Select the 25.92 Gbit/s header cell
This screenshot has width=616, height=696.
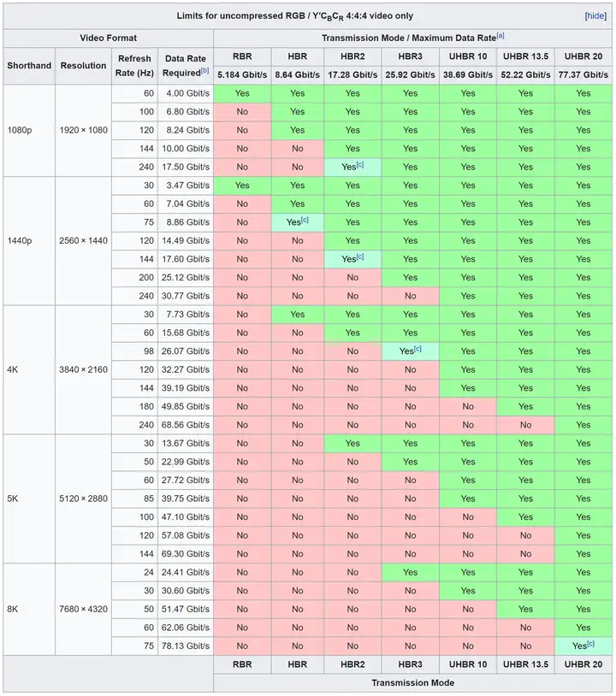pos(410,75)
